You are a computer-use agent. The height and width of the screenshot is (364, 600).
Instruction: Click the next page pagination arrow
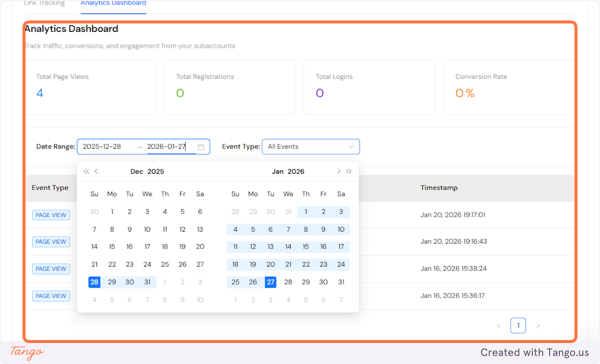coord(538,326)
